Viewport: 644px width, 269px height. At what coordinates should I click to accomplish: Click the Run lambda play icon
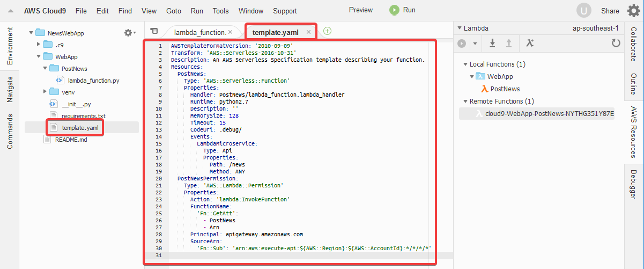pyautogui.click(x=462, y=43)
